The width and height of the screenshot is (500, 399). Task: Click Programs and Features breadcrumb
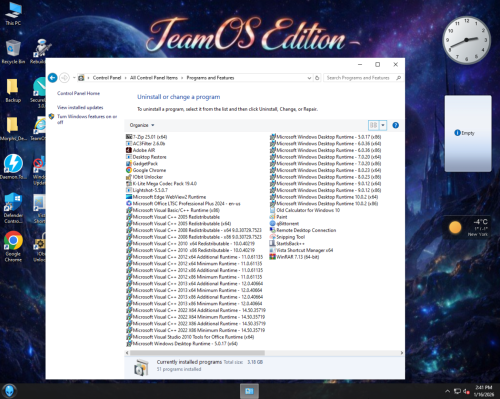[210, 78]
